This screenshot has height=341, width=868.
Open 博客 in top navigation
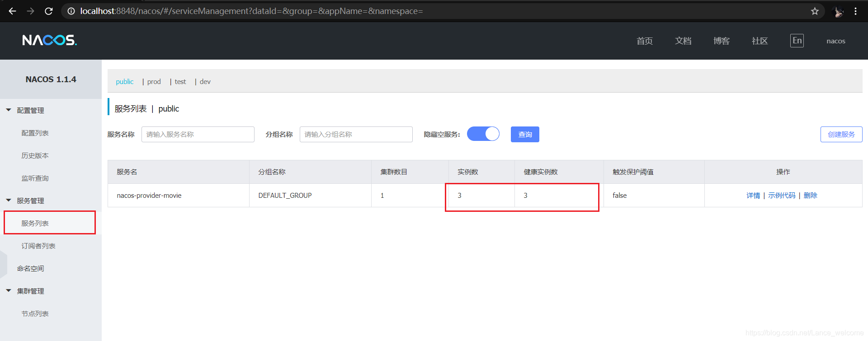[x=722, y=41]
